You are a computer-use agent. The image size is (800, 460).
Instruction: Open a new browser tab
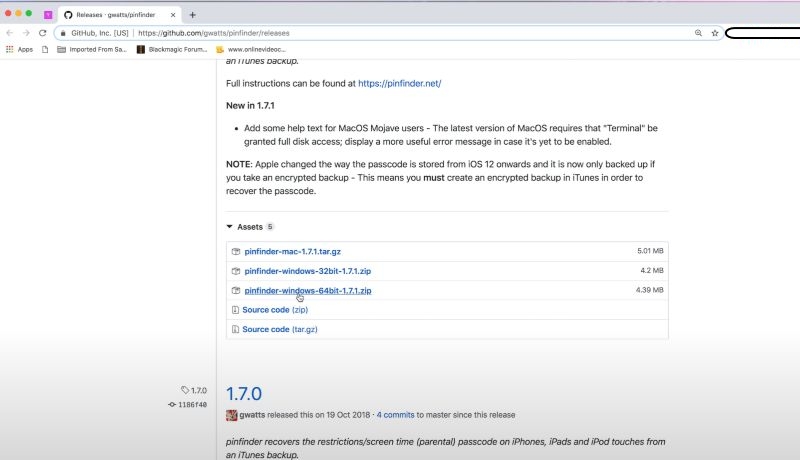coord(192,15)
